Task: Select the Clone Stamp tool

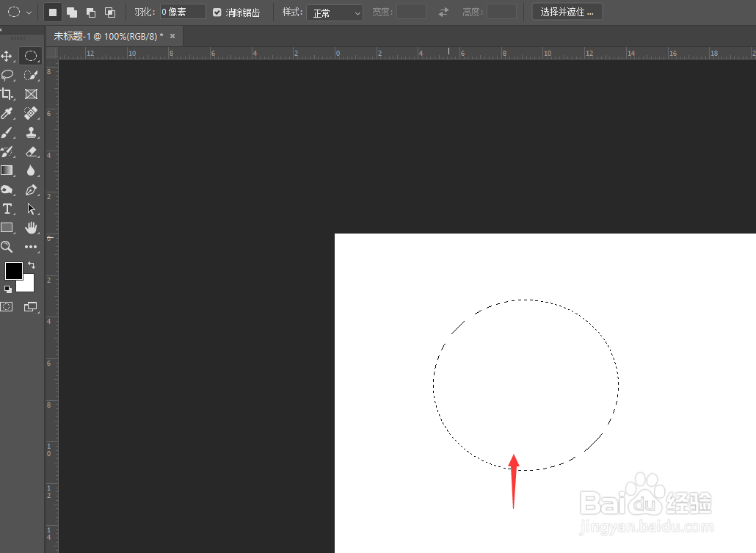Action: point(31,132)
